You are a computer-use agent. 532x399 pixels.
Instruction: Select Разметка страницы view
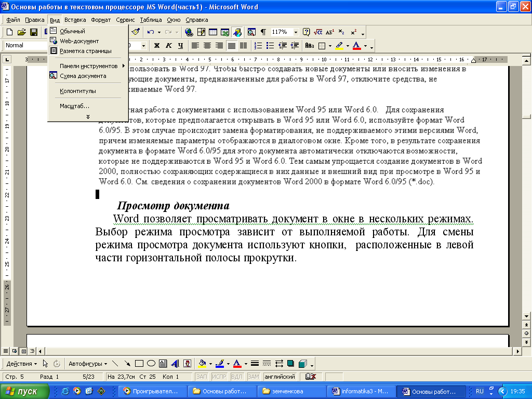click(88, 51)
